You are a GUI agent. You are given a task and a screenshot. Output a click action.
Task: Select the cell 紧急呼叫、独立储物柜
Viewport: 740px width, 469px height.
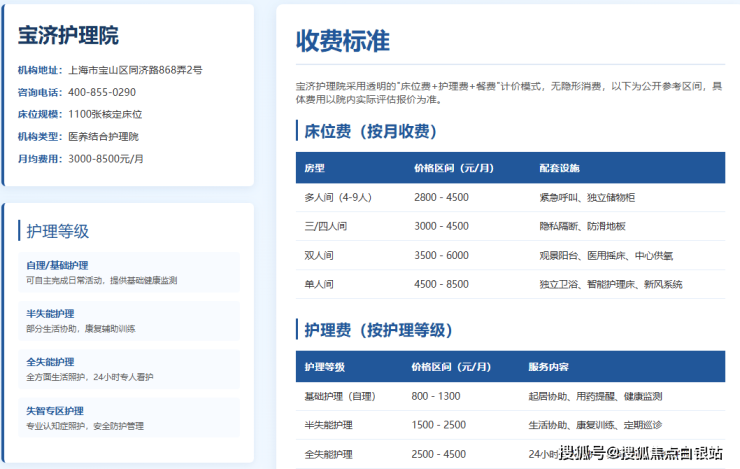coord(587,197)
